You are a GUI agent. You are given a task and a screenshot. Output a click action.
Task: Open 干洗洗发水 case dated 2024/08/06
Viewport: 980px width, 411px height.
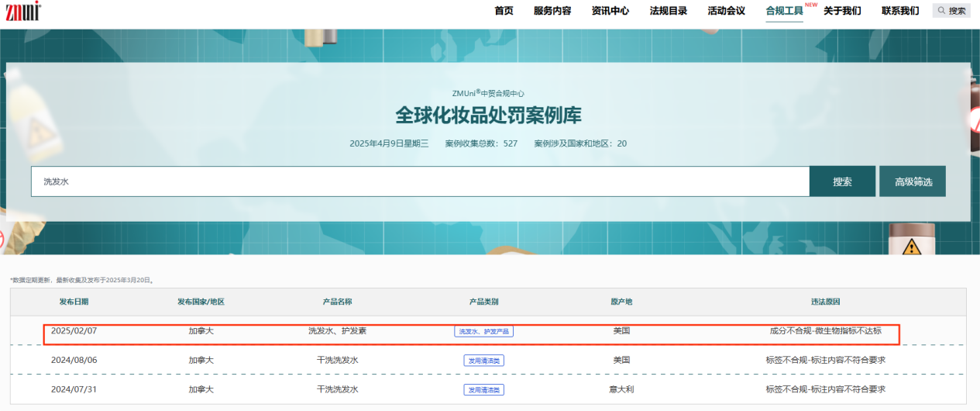(337, 360)
